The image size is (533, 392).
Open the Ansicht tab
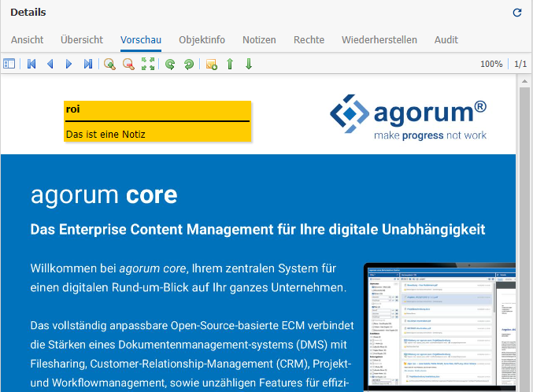(28, 40)
